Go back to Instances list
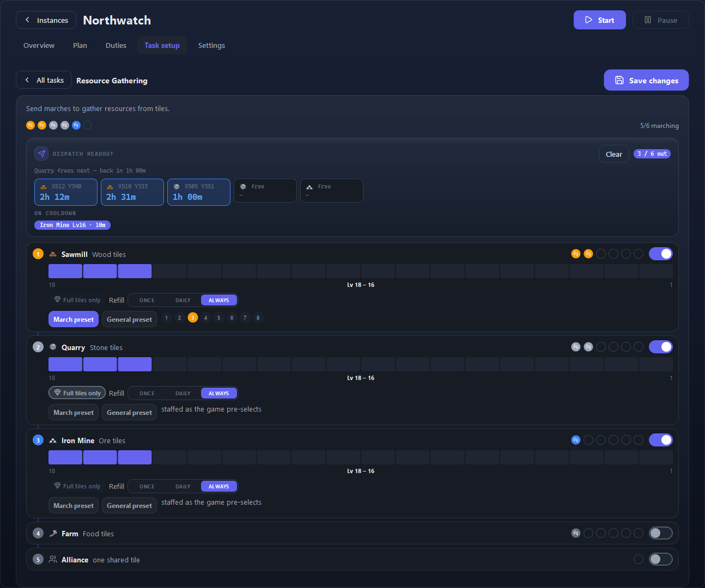 [x=46, y=20]
